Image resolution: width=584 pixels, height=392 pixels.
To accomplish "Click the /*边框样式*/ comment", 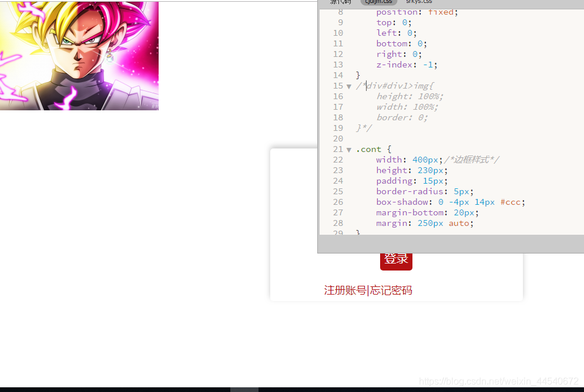I will pyautogui.click(x=472, y=160).
